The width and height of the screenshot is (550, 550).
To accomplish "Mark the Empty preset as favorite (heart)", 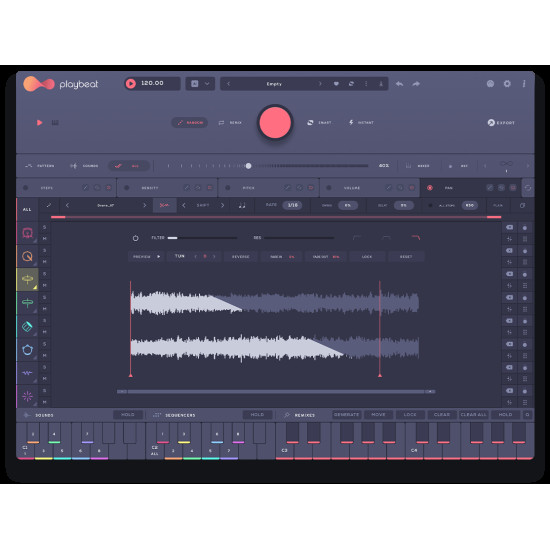I will click(x=336, y=84).
